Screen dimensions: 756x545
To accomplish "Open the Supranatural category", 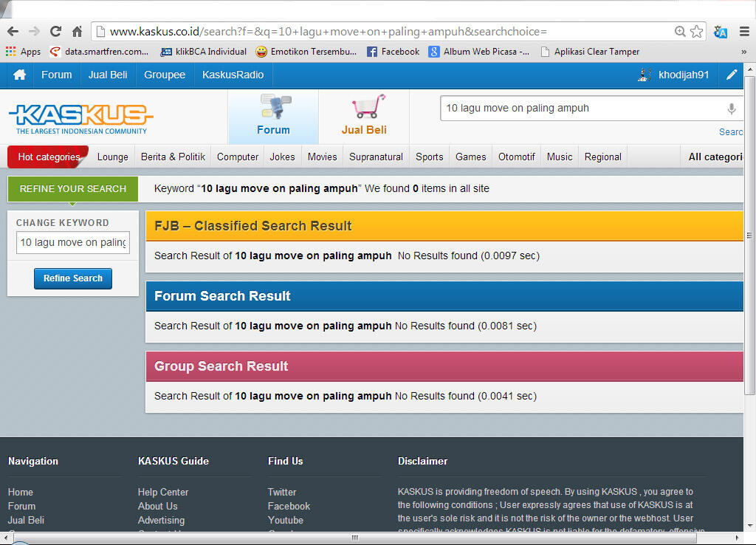I will [376, 157].
